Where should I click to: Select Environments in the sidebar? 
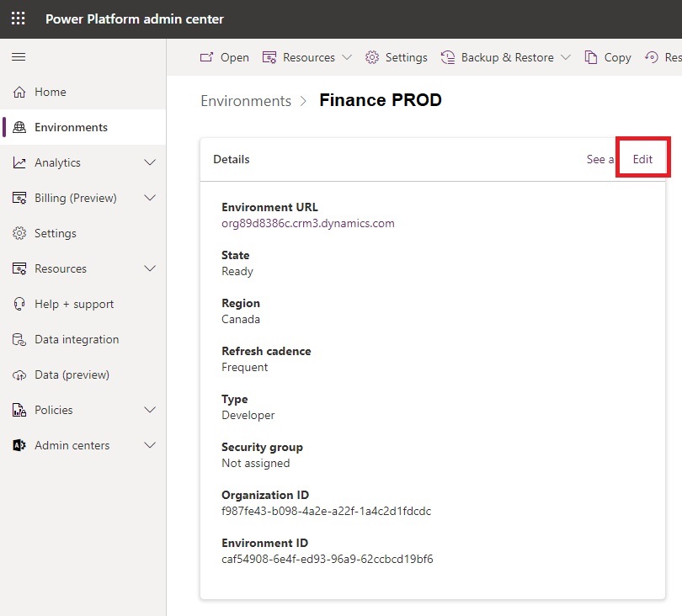(x=71, y=128)
